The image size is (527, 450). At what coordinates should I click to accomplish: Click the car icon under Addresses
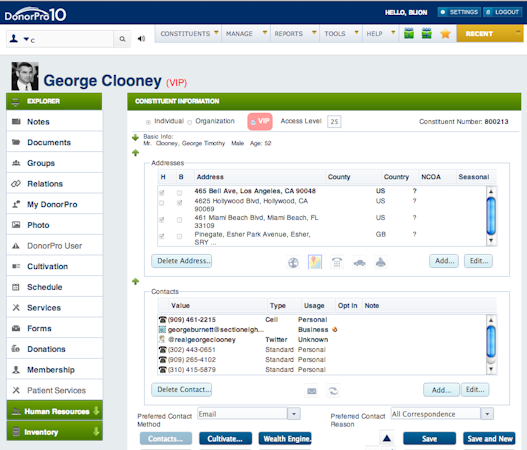pyautogui.click(x=359, y=262)
